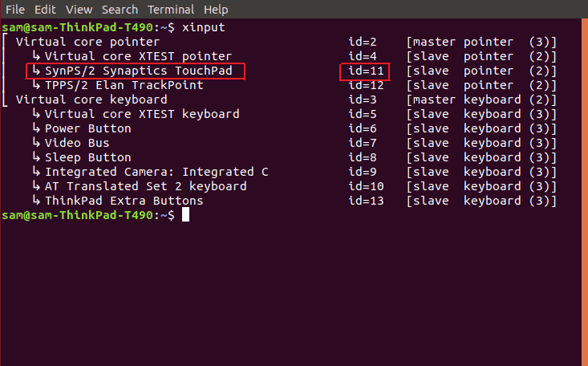Click the xinput command text
588x366 pixels.
(203, 27)
